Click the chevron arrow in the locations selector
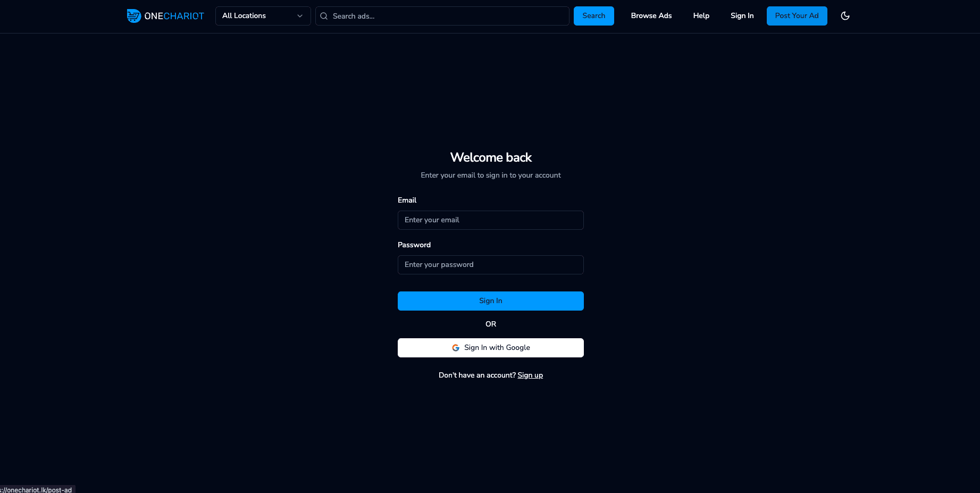This screenshot has width=980, height=493. click(300, 16)
